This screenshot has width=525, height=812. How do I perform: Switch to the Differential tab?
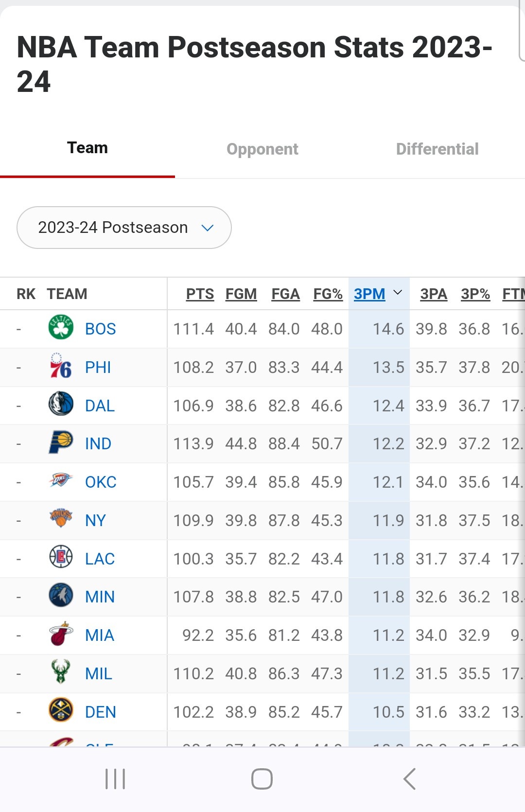pyautogui.click(x=437, y=149)
